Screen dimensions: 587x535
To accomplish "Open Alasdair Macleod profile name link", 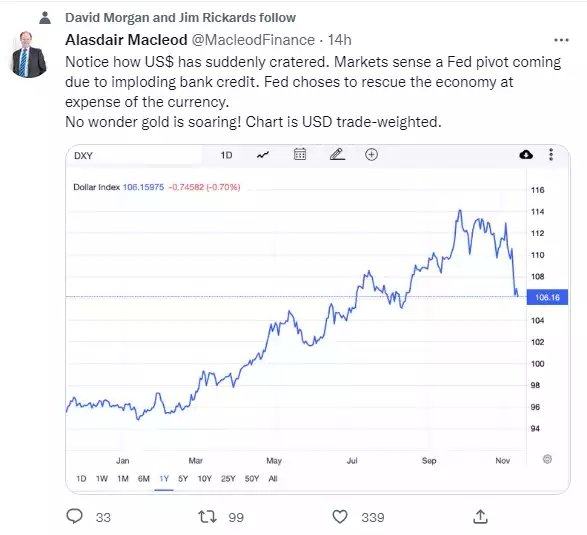I will tap(126, 40).
